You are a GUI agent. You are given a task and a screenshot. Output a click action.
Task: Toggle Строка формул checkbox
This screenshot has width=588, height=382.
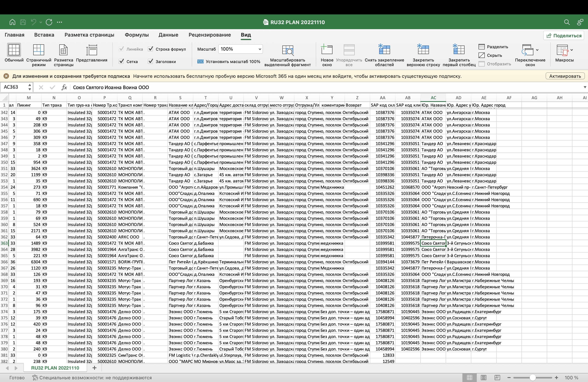150,49
